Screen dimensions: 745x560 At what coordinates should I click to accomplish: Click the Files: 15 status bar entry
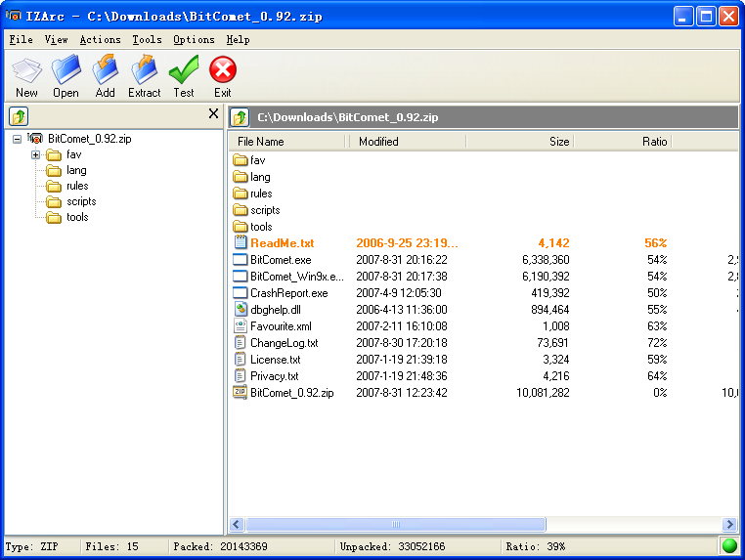[112, 546]
